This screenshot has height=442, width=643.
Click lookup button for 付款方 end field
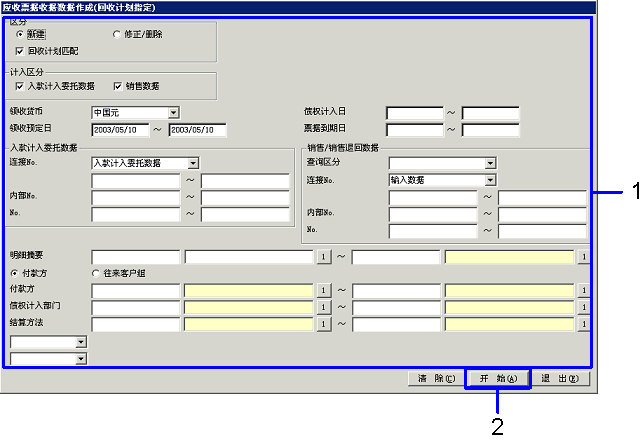(583, 290)
